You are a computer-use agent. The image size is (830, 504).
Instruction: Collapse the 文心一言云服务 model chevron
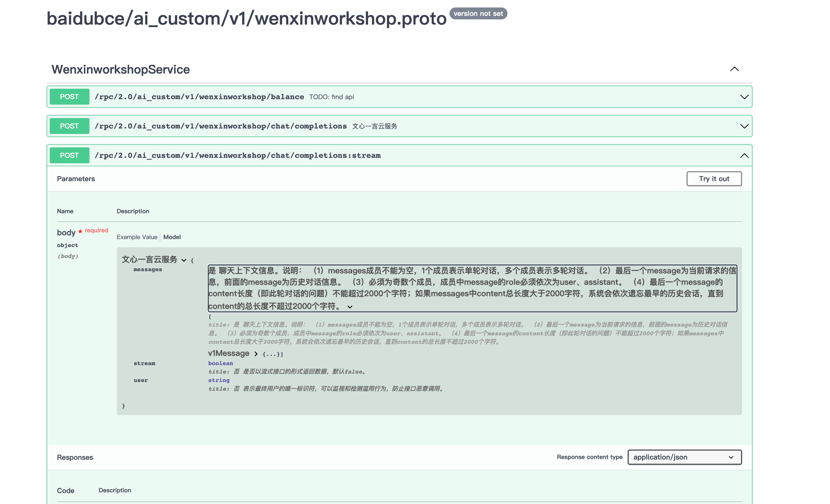(x=184, y=260)
